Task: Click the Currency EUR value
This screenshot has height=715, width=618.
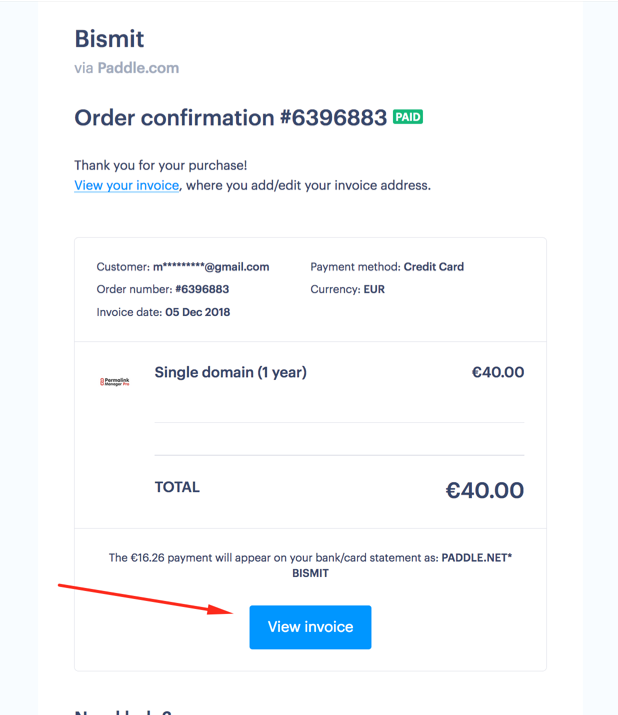Action: coord(374,289)
